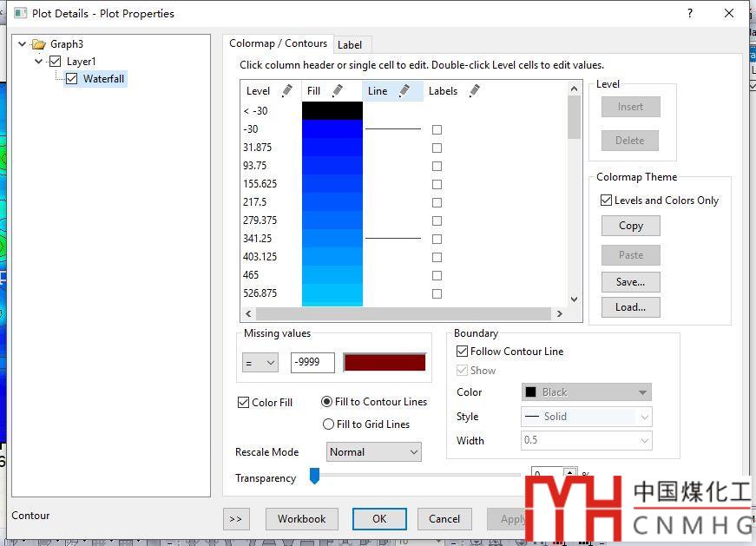
Task: Click the scroll down arrow of level list
Action: tap(574, 299)
